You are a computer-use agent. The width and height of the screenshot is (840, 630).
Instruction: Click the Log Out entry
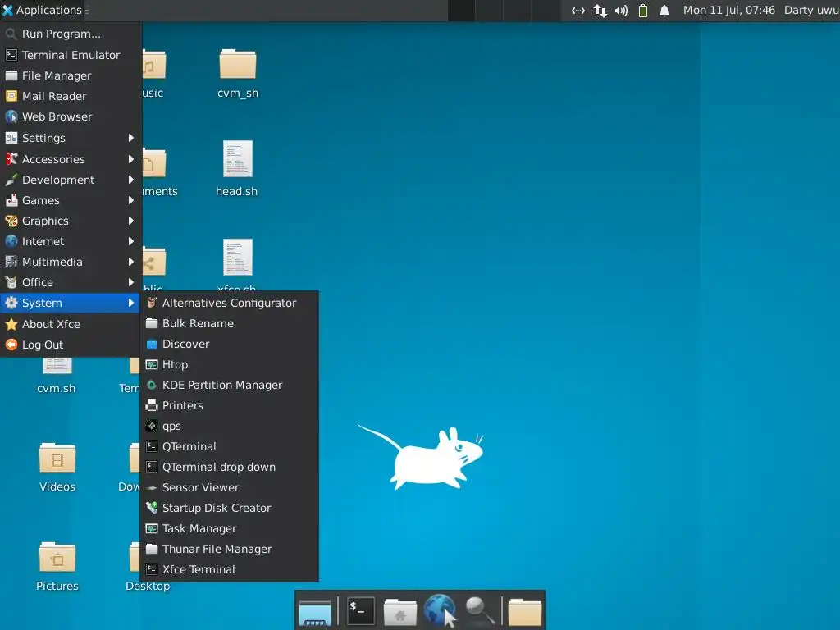[x=71, y=345]
